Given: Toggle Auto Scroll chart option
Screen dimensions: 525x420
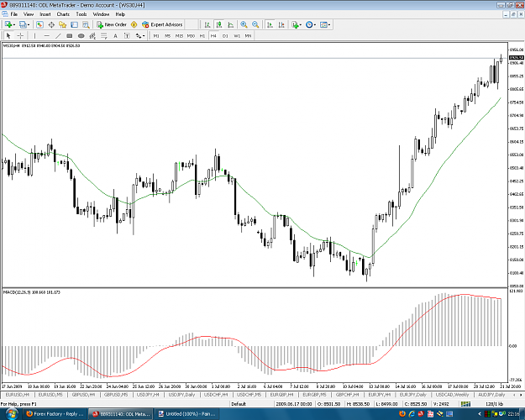Looking at the screenshot, I should click(270, 24).
